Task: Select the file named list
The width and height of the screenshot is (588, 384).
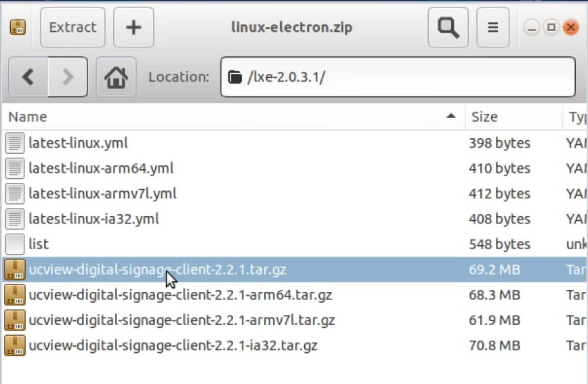Action: (x=39, y=244)
